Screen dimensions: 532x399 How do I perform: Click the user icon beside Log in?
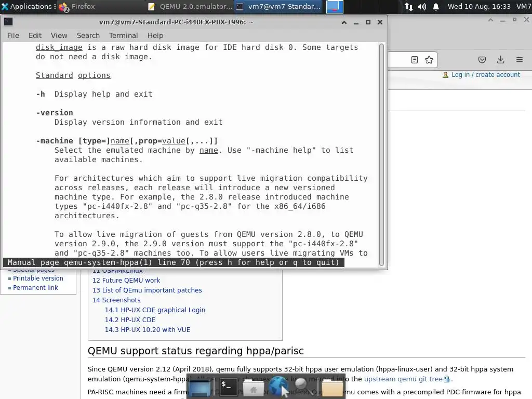pos(445,75)
